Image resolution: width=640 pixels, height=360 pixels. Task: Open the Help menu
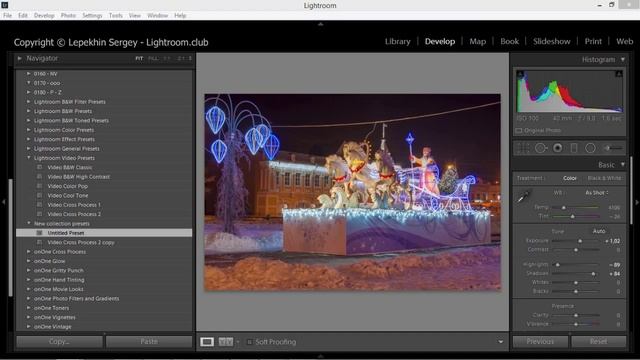[180, 16]
